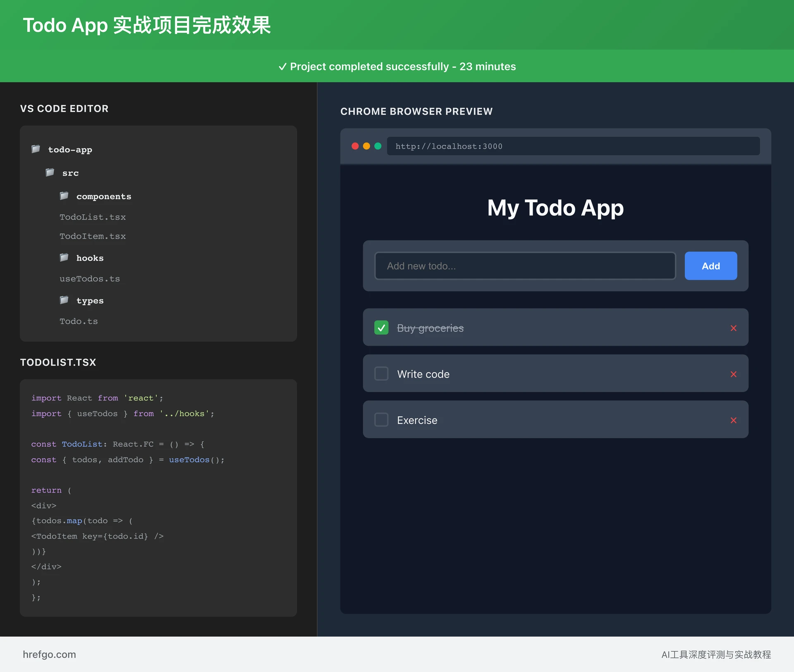Open the hrefgo.com link
The height and width of the screenshot is (672, 794).
tap(49, 654)
